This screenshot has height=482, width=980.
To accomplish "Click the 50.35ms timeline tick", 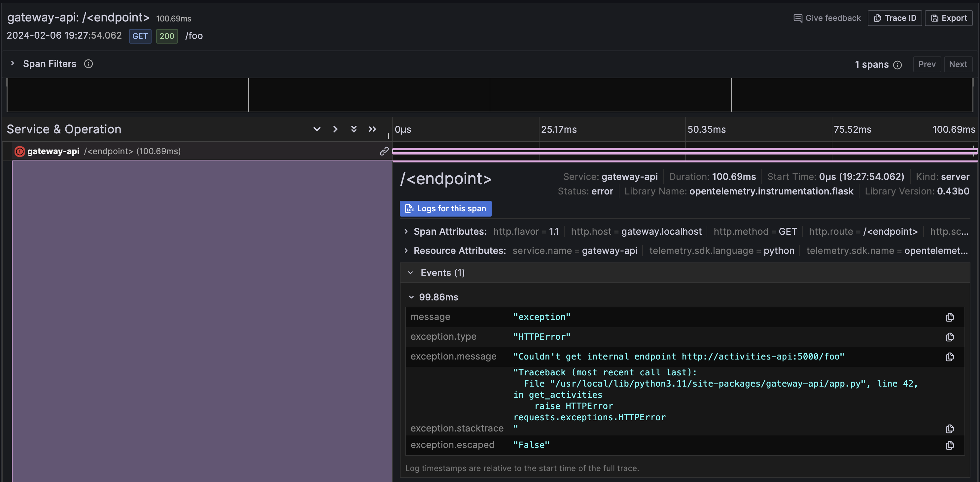I will click(x=707, y=129).
